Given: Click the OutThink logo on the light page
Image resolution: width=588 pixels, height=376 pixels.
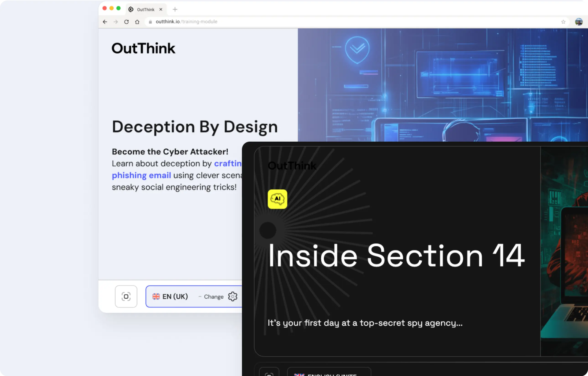Looking at the screenshot, I should pyautogui.click(x=143, y=48).
